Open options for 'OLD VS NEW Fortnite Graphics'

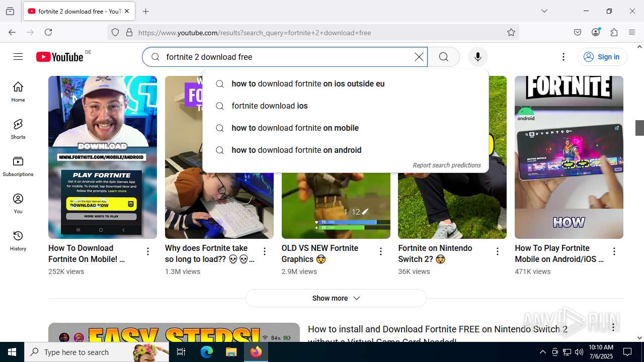(x=381, y=251)
